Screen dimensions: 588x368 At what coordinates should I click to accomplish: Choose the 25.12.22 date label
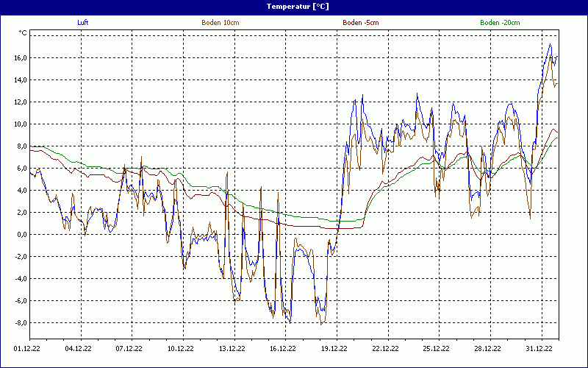(x=437, y=350)
